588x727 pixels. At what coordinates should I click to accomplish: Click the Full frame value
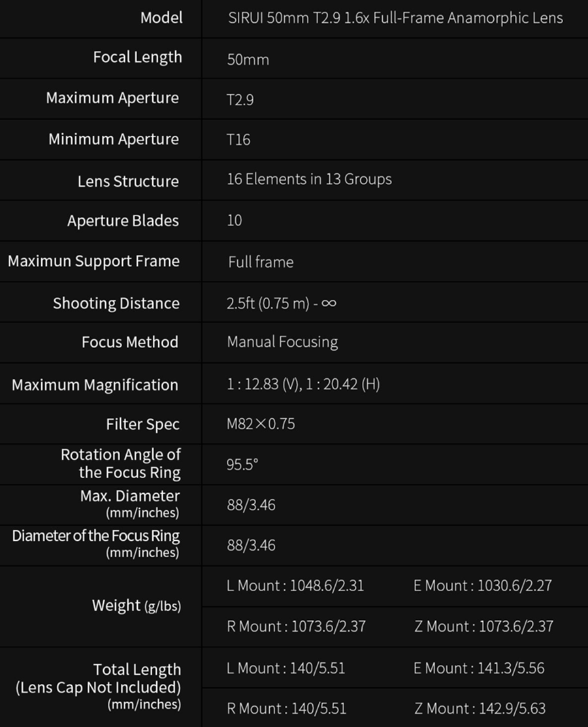pyautogui.click(x=261, y=262)
